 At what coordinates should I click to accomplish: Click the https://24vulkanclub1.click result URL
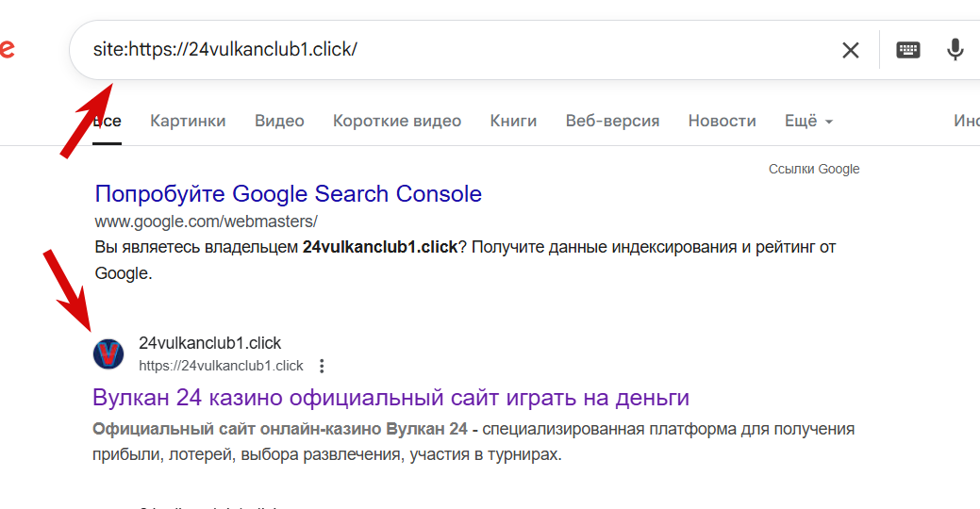(221, 366)
